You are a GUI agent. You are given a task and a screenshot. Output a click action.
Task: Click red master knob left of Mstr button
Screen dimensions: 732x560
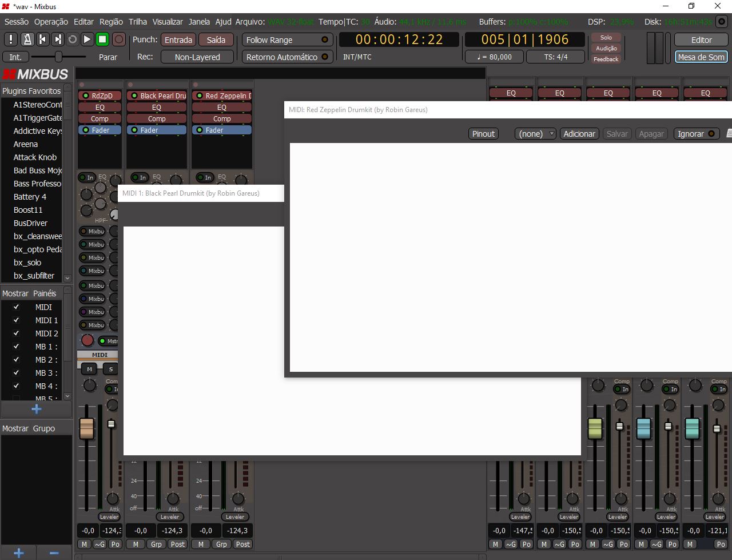[87, 340]
